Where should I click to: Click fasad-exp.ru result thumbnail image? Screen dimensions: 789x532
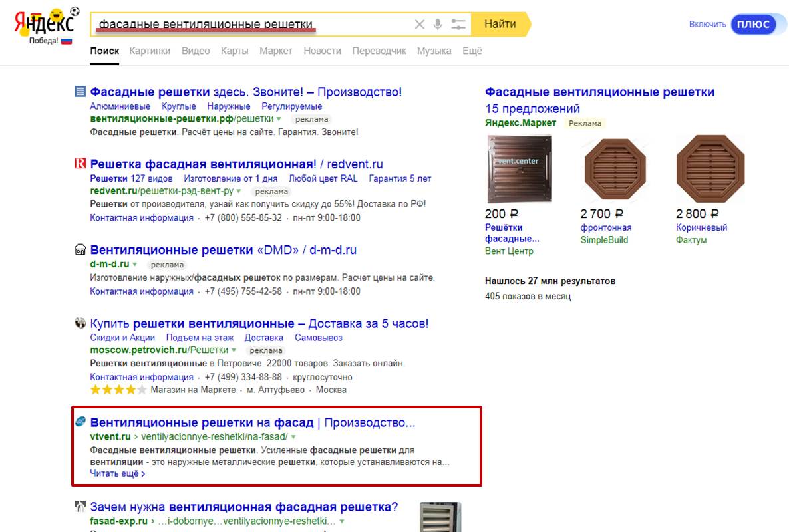point(440,517)
